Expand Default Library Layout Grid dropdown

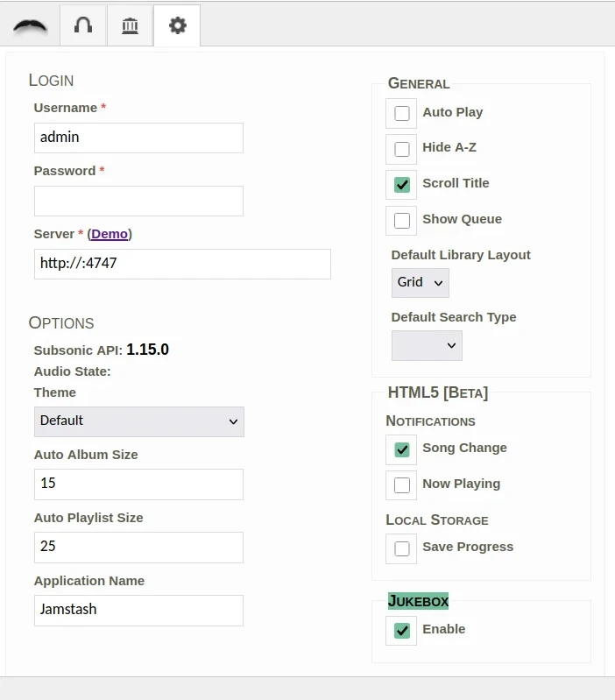point(420,283)
